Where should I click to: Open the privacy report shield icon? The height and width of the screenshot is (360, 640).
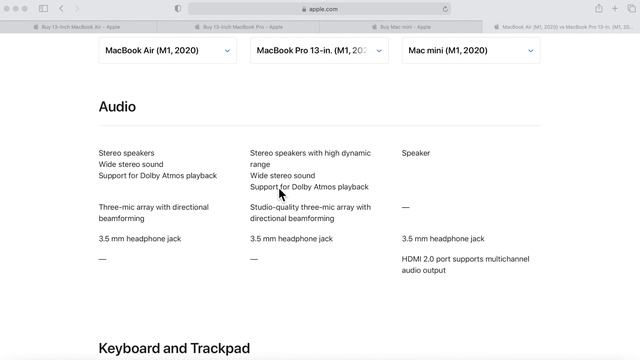[178, 9]
